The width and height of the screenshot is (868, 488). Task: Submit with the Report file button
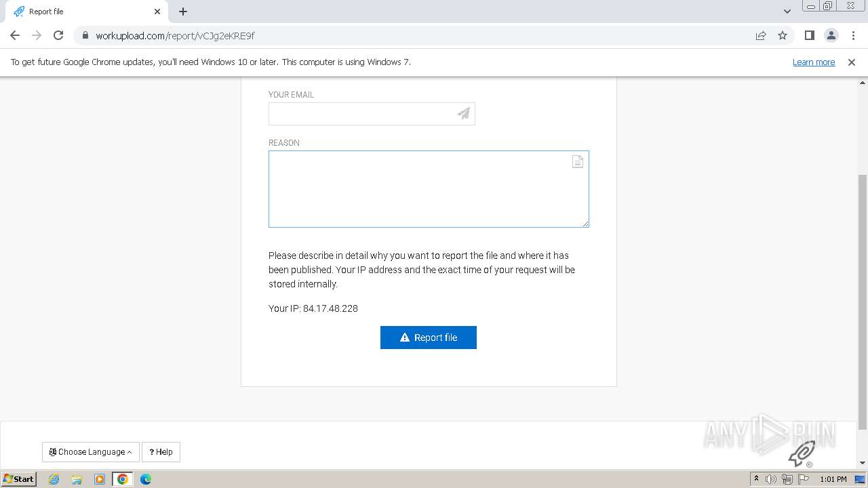pyautogui.click(x=429, y=338)
